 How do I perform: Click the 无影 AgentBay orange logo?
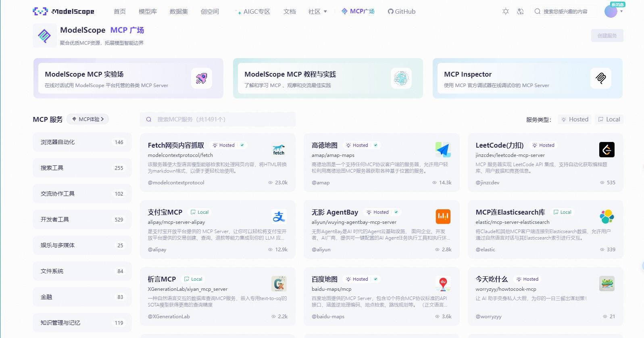click(443, 217)
